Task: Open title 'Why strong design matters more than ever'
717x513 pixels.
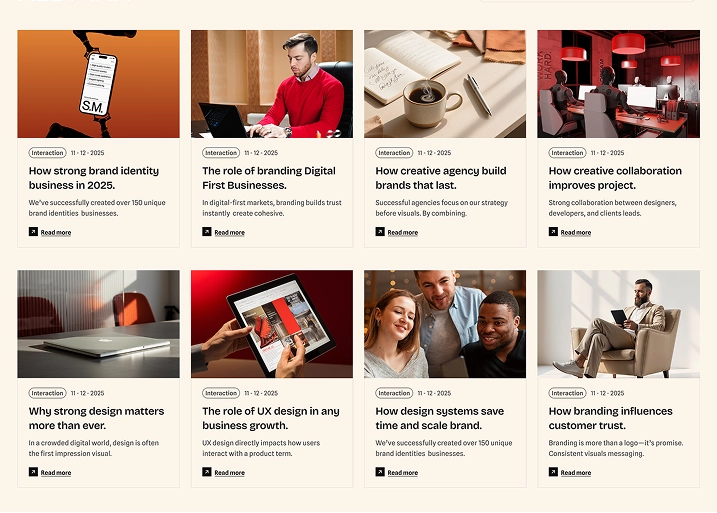Action: point(96,418)
